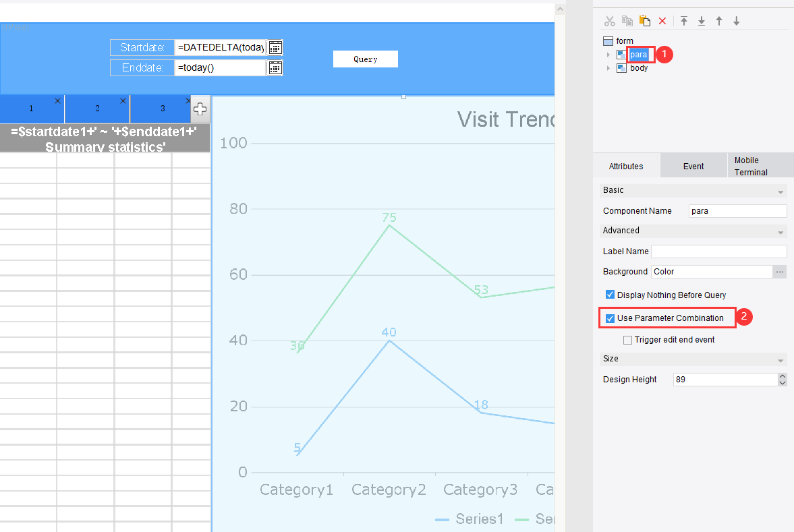794x532 pixels.
Task: Click the Design Height value field
Action: 725,380
